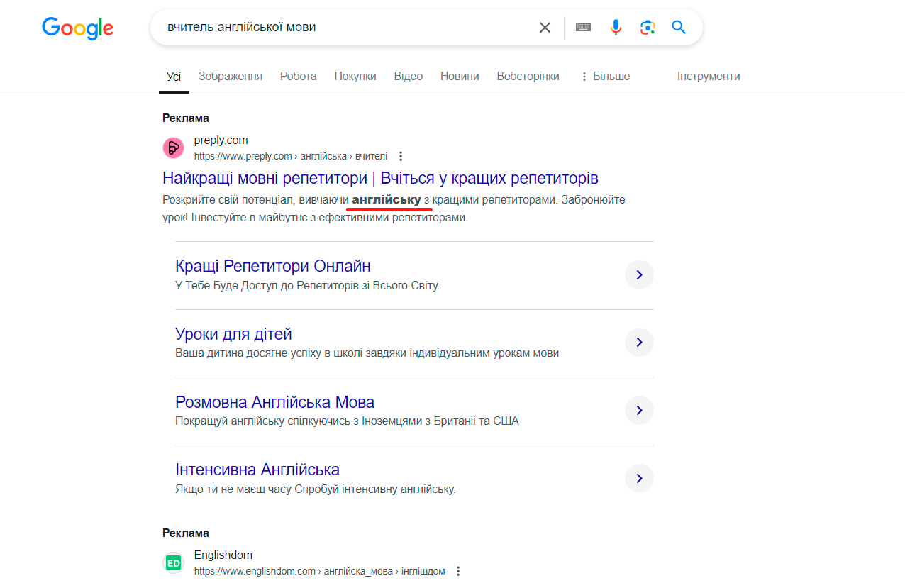Screen dimensions: 905x588
Task: Switch to the Відео tab
Action: pyautogui.click(x=409, y=76)
